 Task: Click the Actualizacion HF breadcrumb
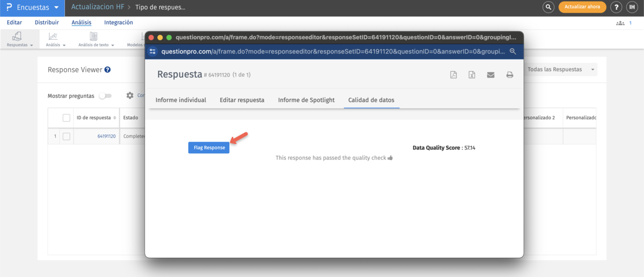click(97, 8)
